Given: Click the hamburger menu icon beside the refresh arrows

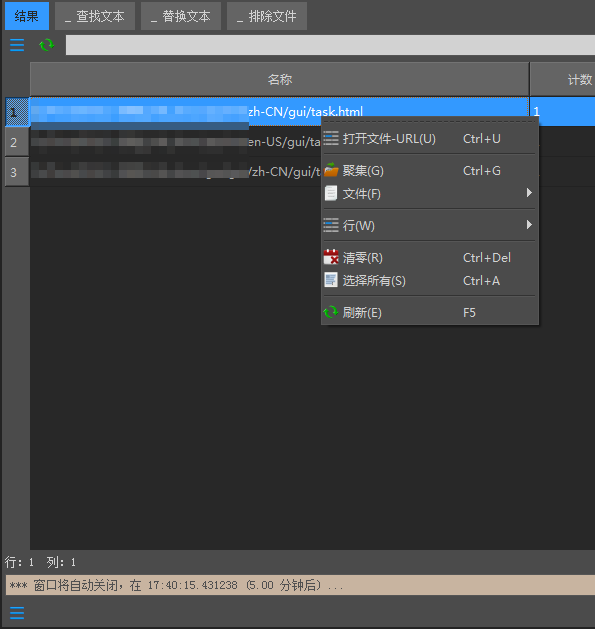Looking at the screenshot, I should 17,45.
